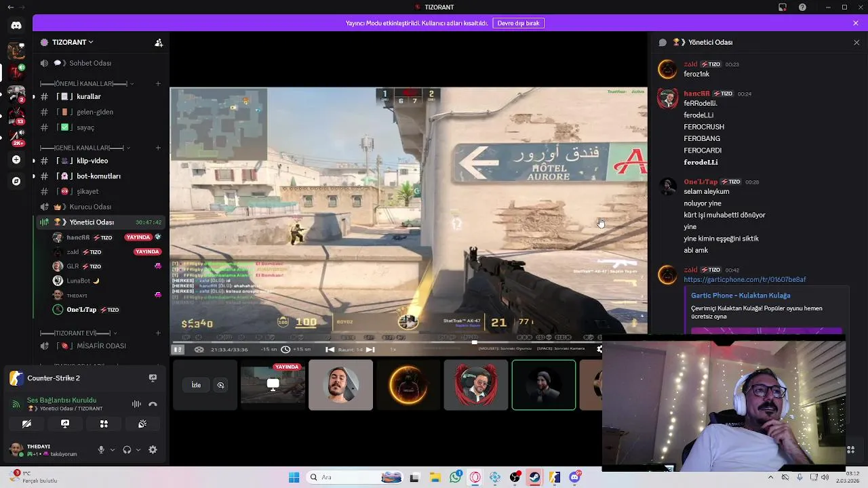Select user LunaBot in voice list
The width and height of the screenshot is (868, 488).
(107, 281)
